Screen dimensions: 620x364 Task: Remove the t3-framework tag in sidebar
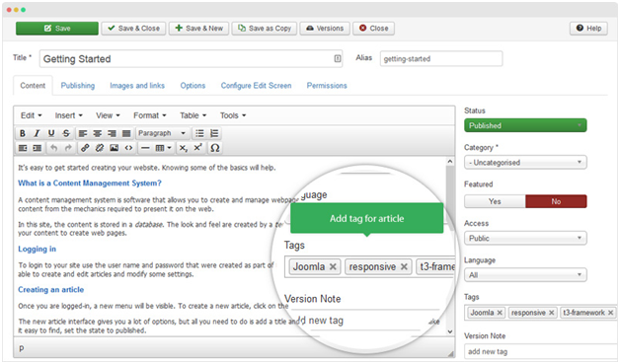pyautogui.click(x=610, y=313)
